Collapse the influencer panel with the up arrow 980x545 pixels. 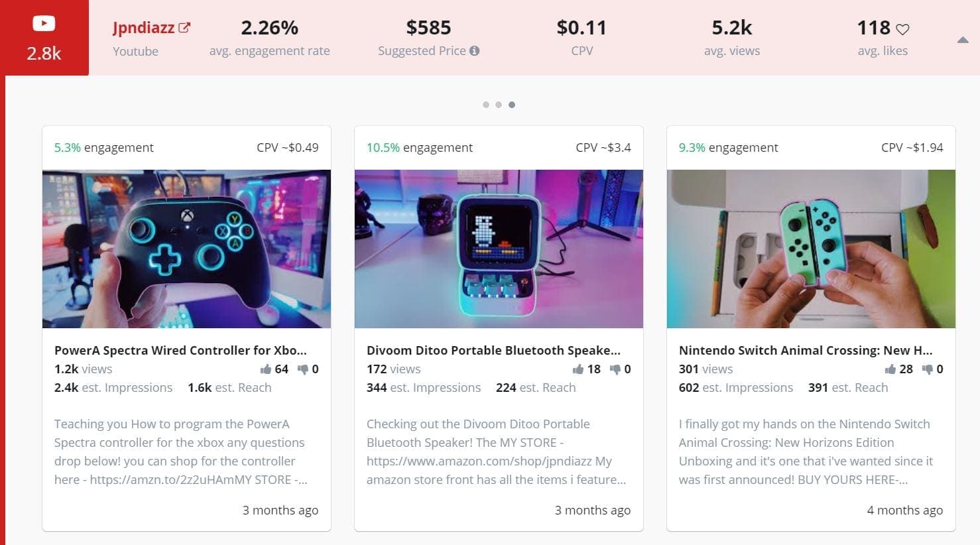pos(963,40)
